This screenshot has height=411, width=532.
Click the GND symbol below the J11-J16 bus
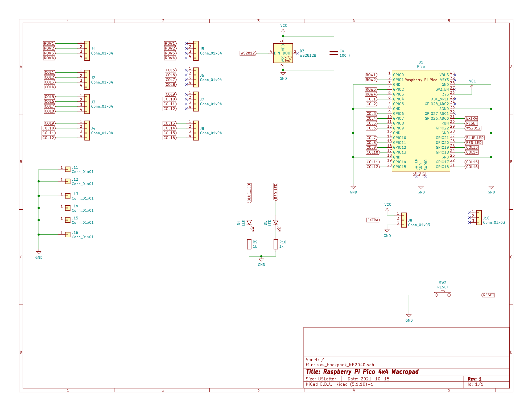pos(39,255)
